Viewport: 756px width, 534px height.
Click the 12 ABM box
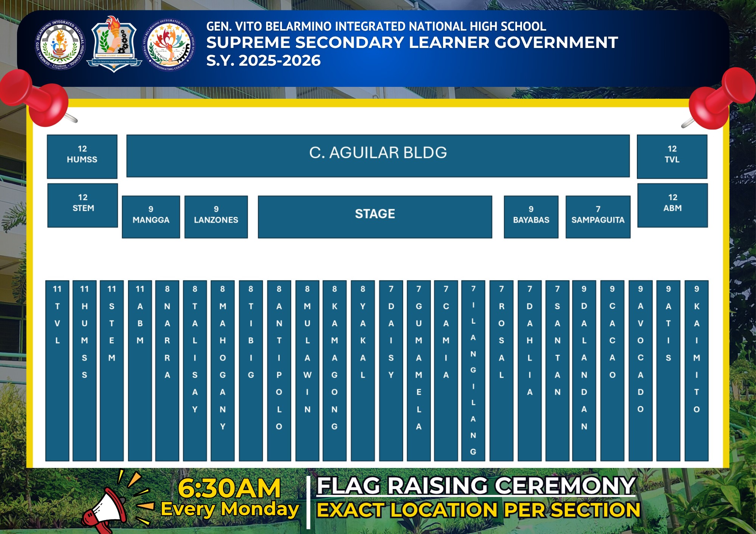(672, 205)
